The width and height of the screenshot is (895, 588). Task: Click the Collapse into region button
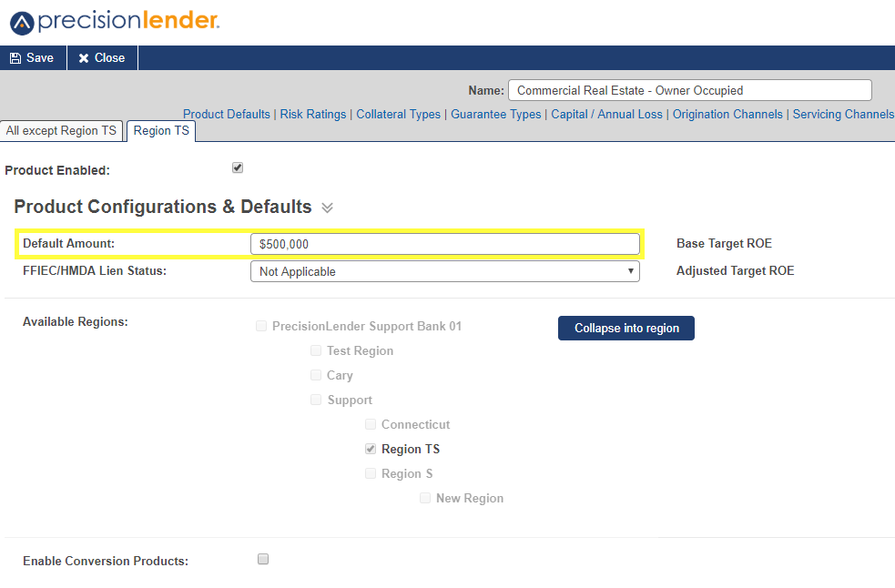(626, 329)
